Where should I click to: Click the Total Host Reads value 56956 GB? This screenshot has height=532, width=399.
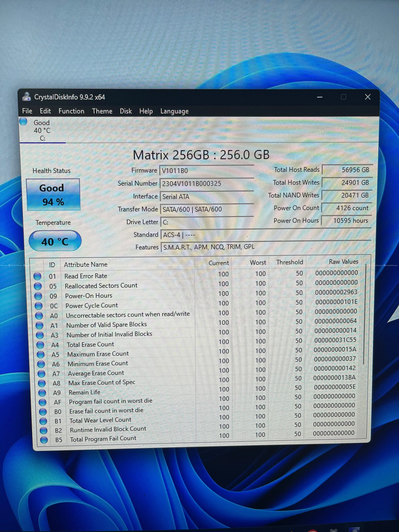[347, 170]
